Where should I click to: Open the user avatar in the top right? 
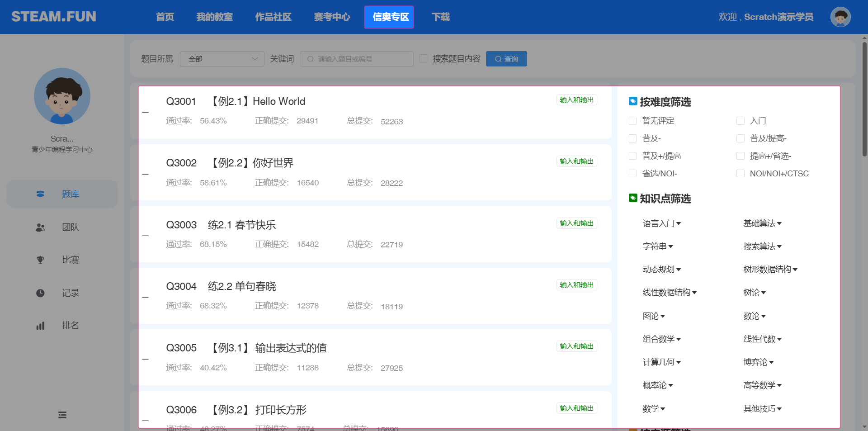[840, 17]
